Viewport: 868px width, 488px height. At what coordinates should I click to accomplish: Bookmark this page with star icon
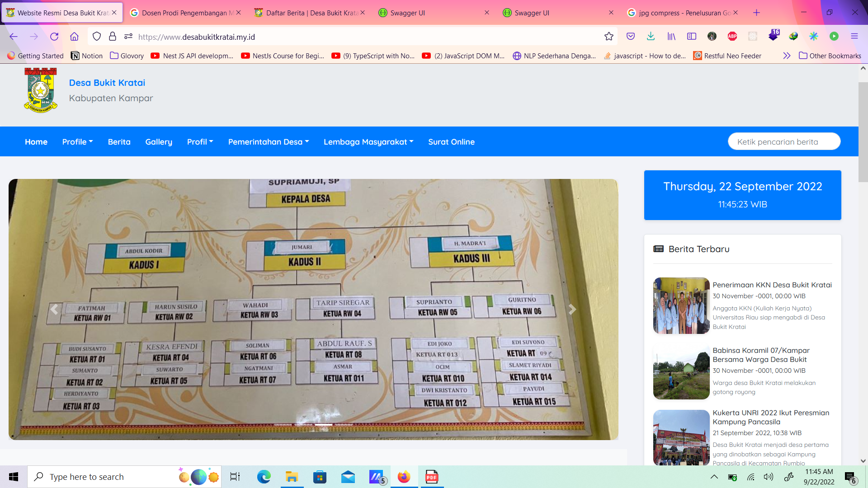click(609, 37)
